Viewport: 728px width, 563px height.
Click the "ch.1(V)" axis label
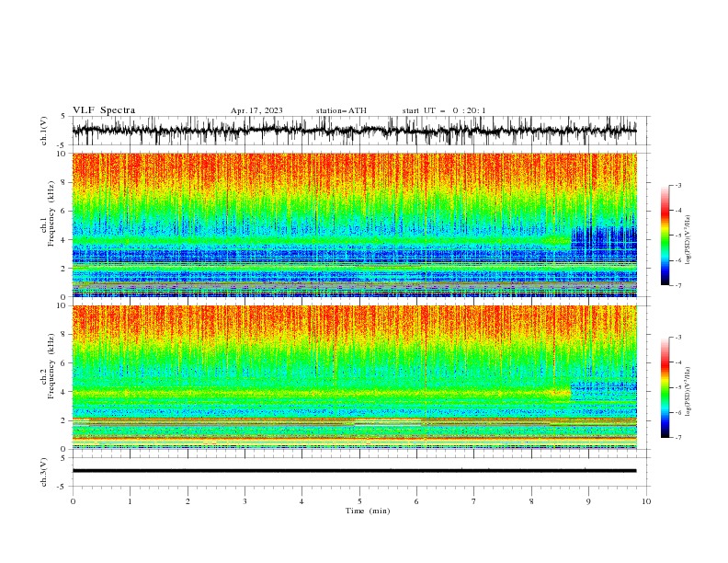pos(44,131)
